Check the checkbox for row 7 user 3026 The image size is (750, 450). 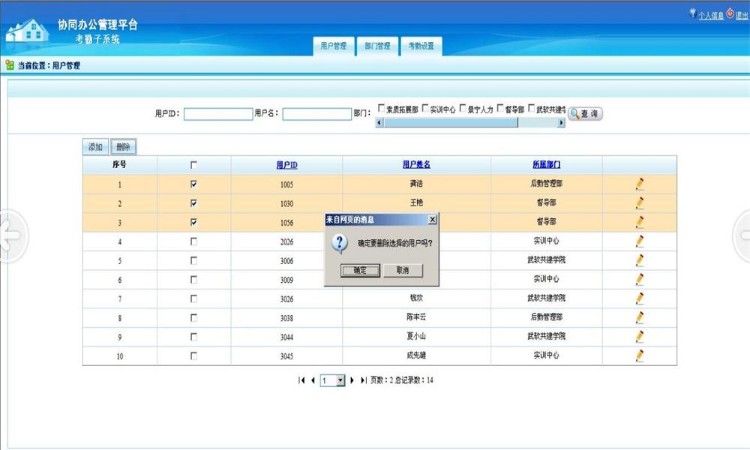pyautogui.click(x=194, y=299)
